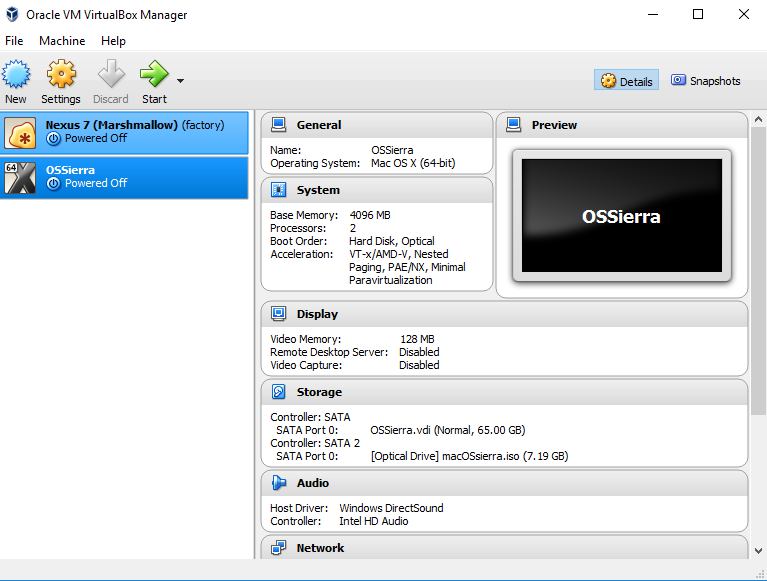Viewport: 767px width, 581px height.
Task: Select the OSSierra virtual machine entry
Action: point(124,178)
